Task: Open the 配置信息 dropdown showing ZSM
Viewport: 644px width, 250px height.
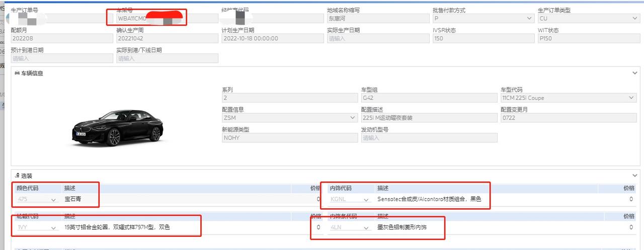Action: tap(290, 118)
